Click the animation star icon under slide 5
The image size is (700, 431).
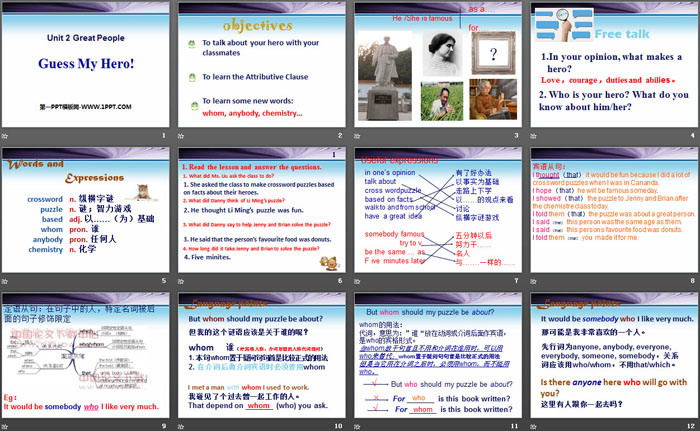click(4, 281)
